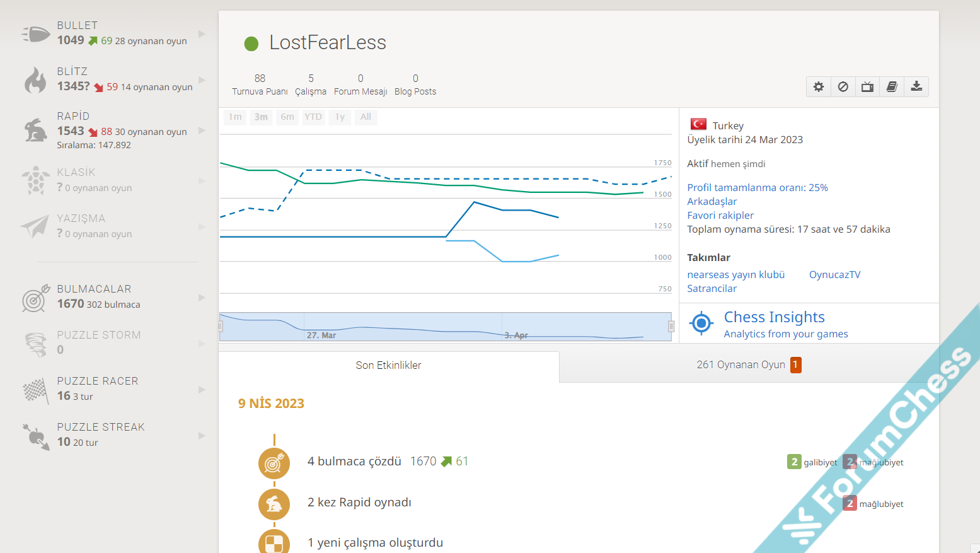Open the Çalışma count link
Screen dimensions: 980x553
coord(311,84)
